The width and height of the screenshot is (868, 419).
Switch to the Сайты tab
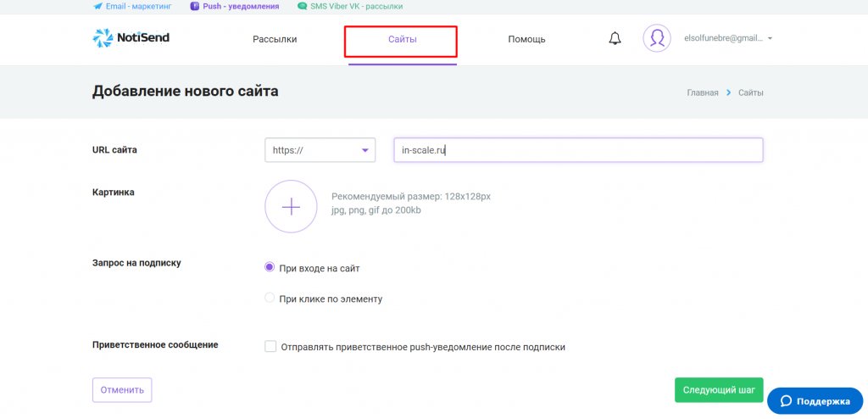402,39
